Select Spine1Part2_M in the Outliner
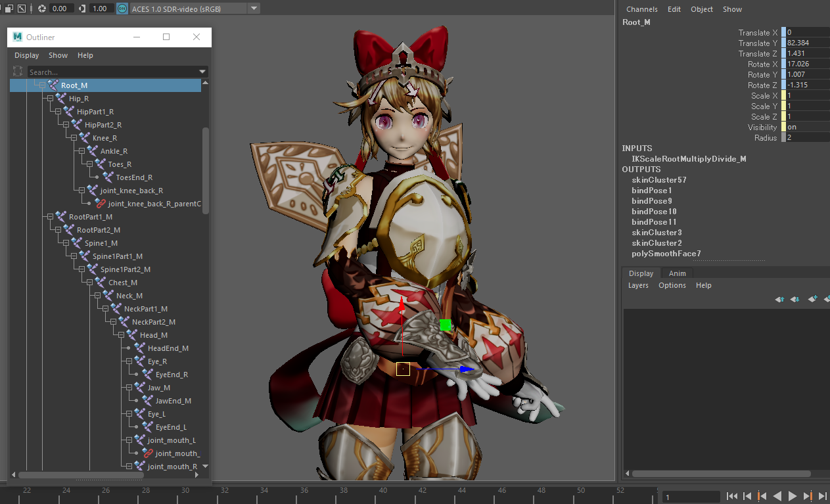 (126, 269)
